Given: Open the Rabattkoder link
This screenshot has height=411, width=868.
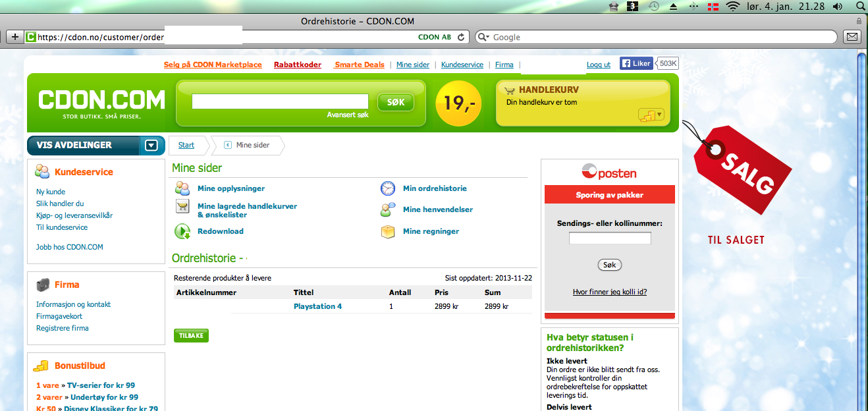Looking at the screenshot, I should pyautogui.click(x=298, y=65).
